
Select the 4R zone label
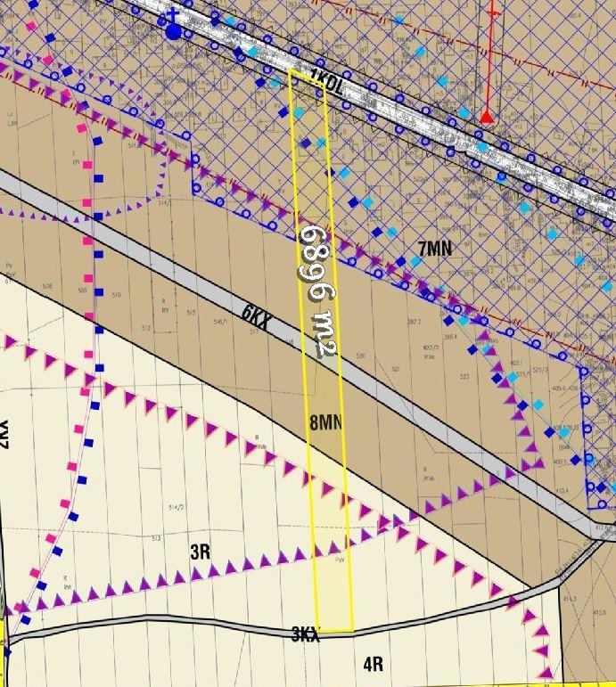point(373,663)
